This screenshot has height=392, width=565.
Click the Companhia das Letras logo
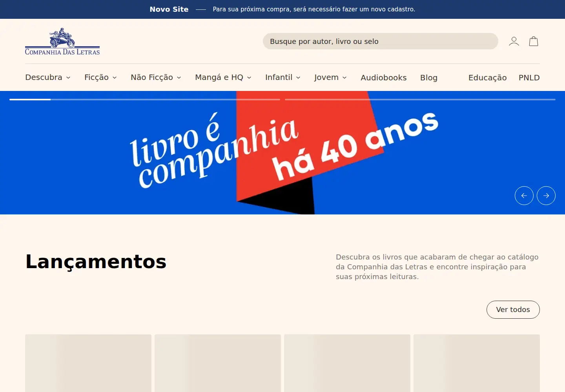tap(62, 41)
